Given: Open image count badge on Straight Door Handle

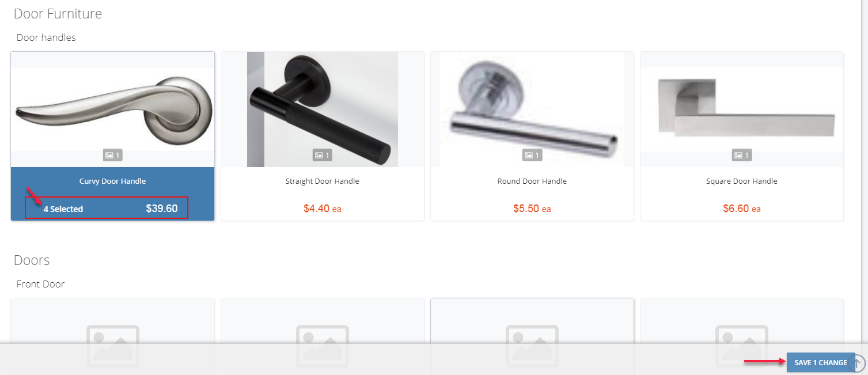Looking at the screenshot, I should (322, 155).
